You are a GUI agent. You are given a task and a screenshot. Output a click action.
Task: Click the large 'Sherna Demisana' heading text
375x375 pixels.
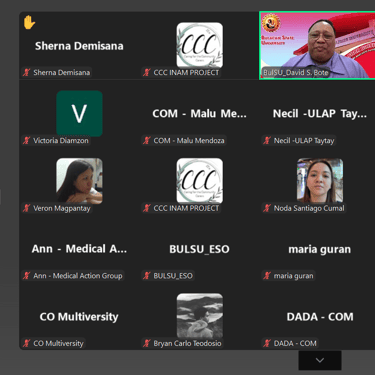tap(79, 46)
